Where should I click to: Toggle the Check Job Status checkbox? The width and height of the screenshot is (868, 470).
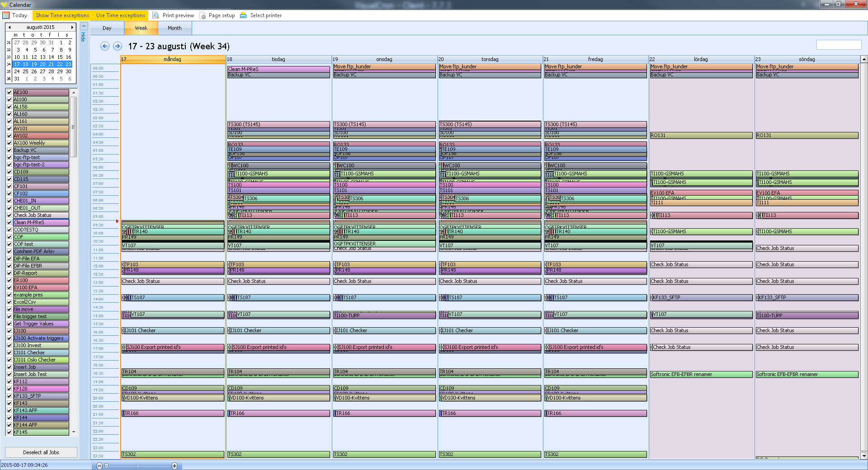coord(9,215)
